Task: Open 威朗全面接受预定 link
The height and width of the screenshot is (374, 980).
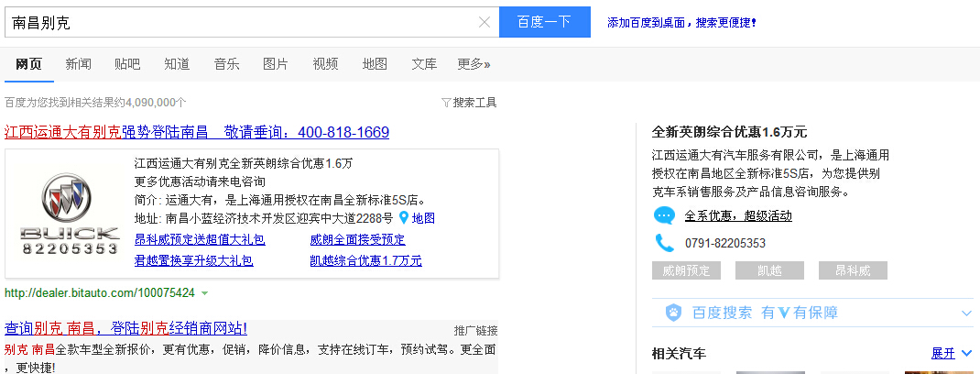Action: [357, 239]
